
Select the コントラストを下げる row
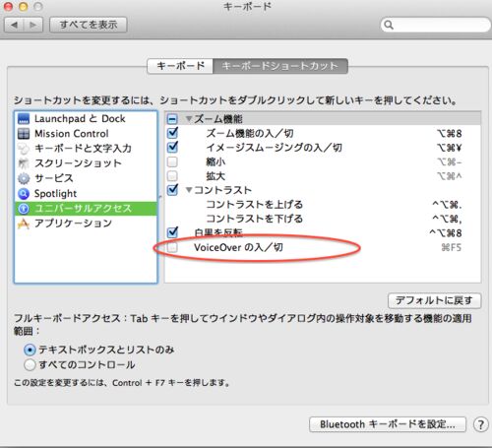(323, 219)
